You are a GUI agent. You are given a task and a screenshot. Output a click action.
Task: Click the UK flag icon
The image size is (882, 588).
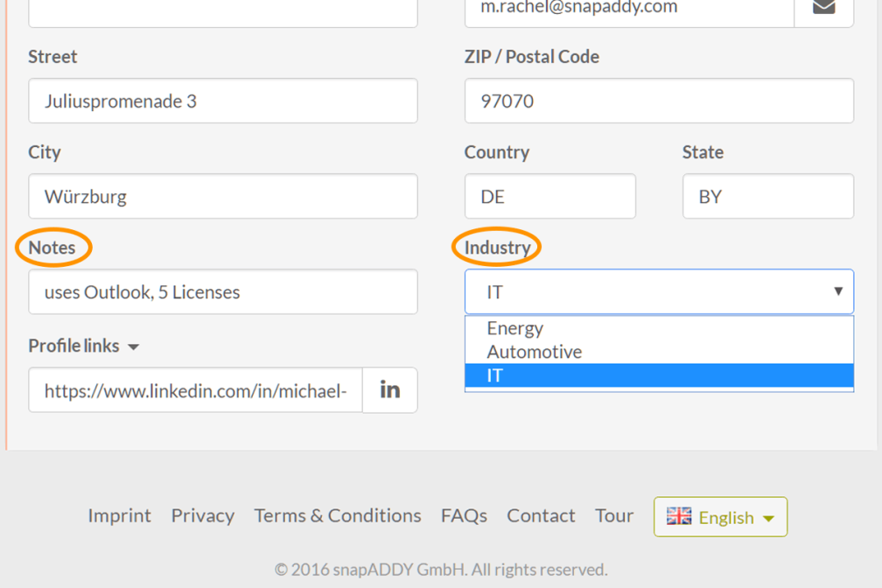(679, 516)
